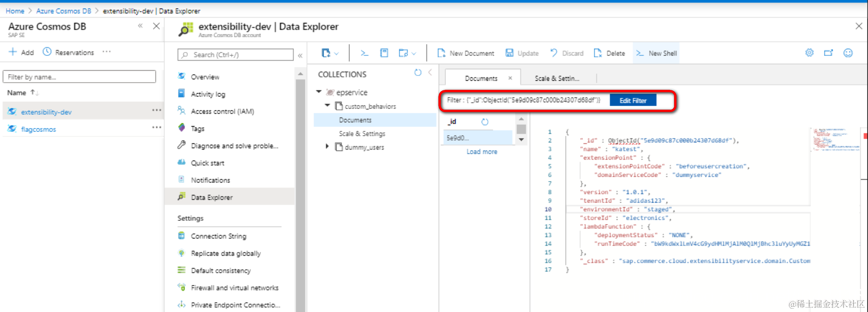Click the New Stored Procedure icon
The width and height of the screenshot is (868, 312).
[x=384, y=53]
